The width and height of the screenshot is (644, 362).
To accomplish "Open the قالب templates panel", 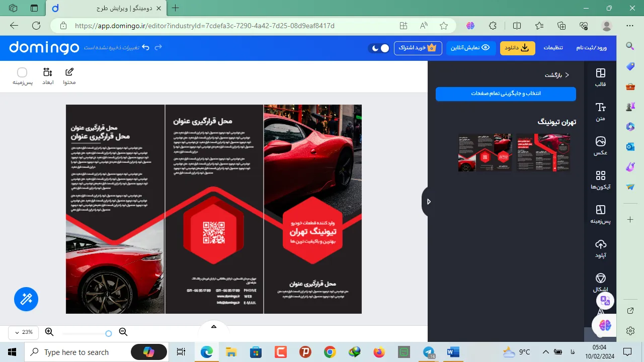I will click(600, 77).
